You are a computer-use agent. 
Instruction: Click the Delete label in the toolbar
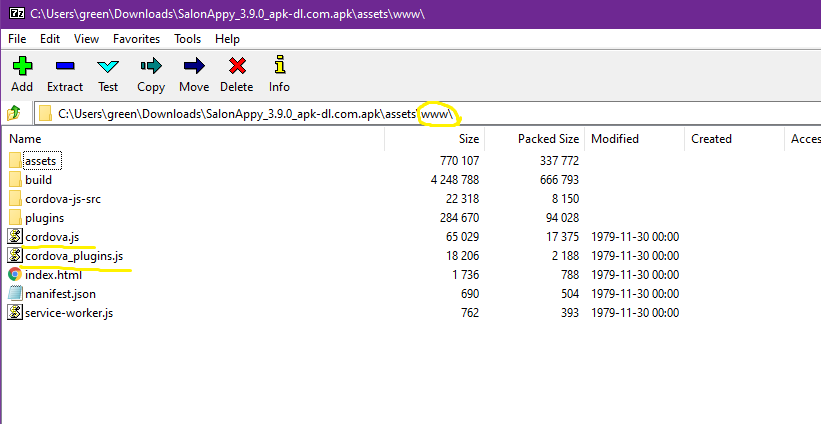[x=237, y=87]
